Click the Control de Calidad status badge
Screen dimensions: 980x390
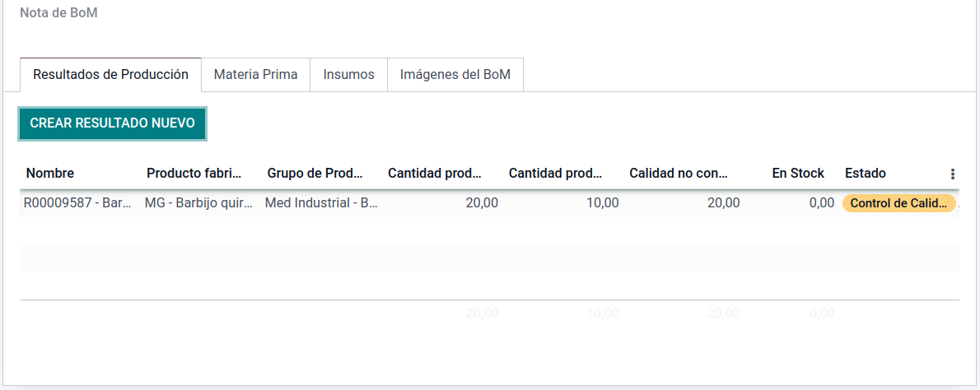click(898, 203)
